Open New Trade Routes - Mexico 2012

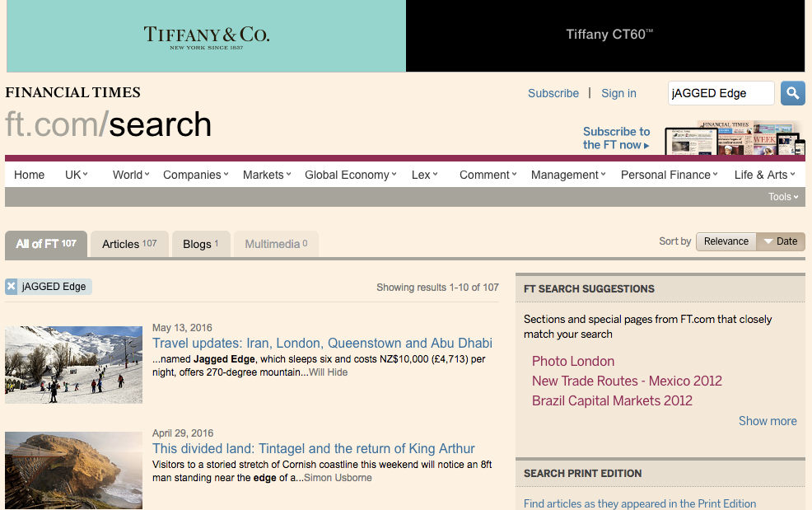click(627, 381)
